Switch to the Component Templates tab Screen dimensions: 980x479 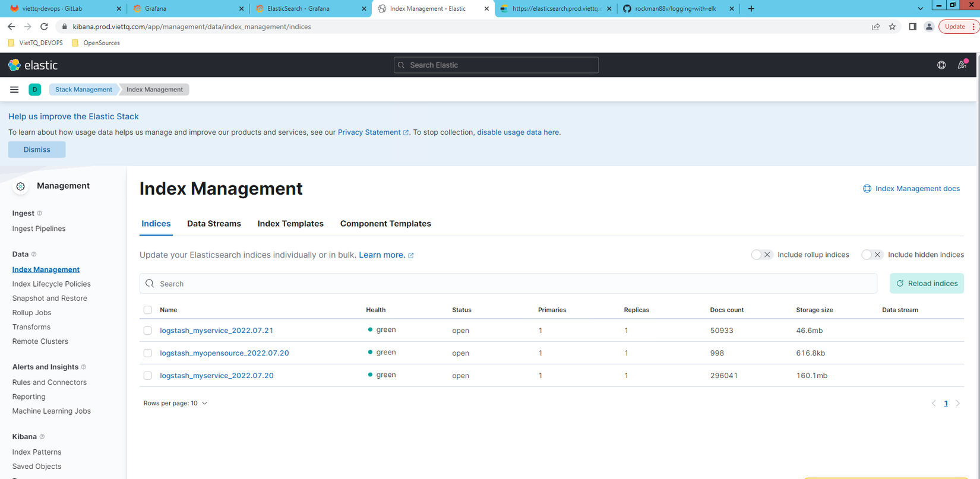coord(385,224)
